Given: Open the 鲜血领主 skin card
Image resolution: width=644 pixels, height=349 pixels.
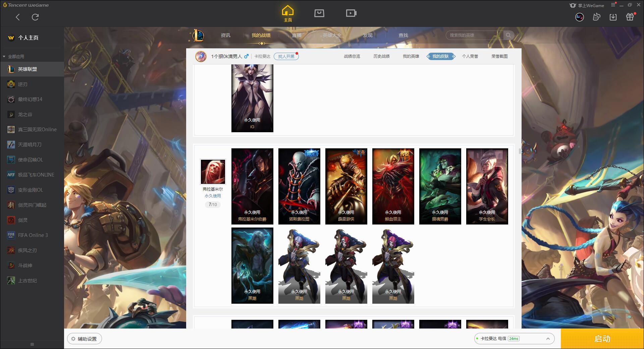Looking at the screenshot, I should pyautogui.click(x=393, y=186).
